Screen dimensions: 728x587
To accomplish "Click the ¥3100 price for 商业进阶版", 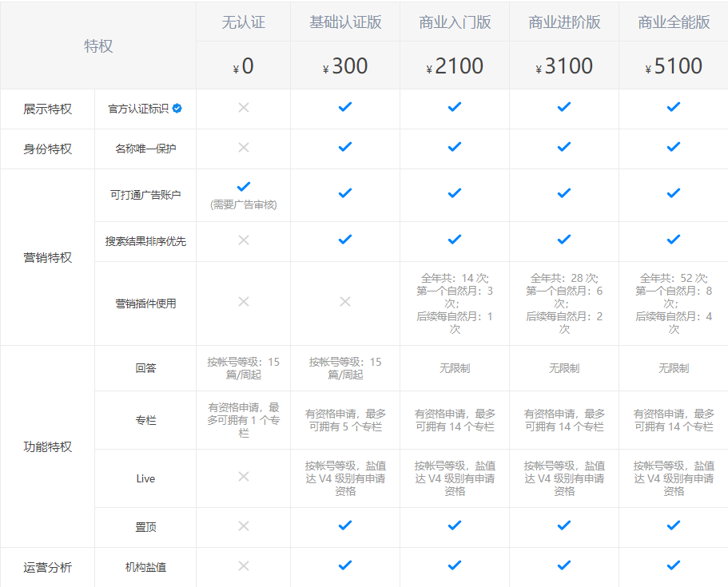I will [x=564, y=66].
